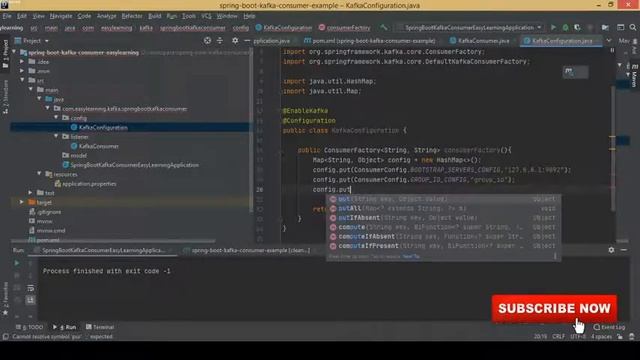
Task: Click the scroll to end icon in Run panel
Action: [30, 300]
